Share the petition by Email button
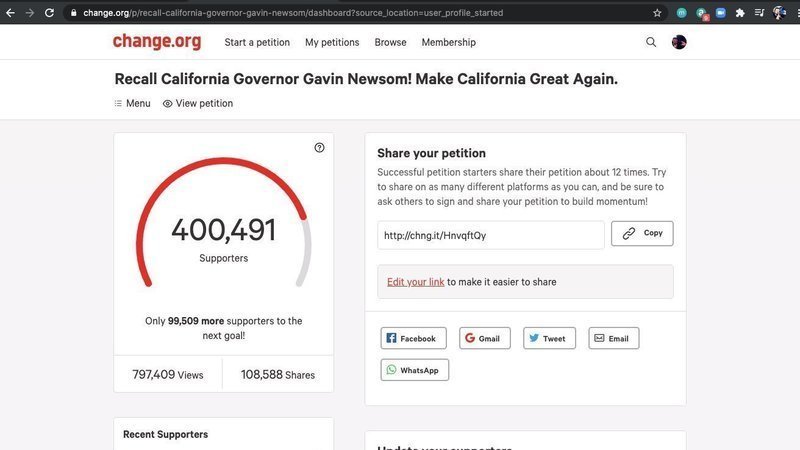This screenshot has height=450, width=800. (x=613, y=338)
